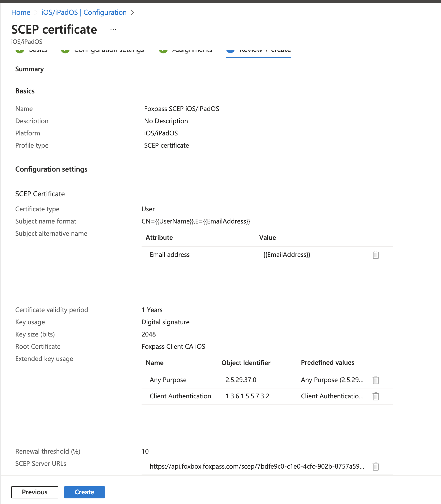Navigate to Home via breadcrumb
Viewport: 441px width, 504px height.
pos(21,12)
